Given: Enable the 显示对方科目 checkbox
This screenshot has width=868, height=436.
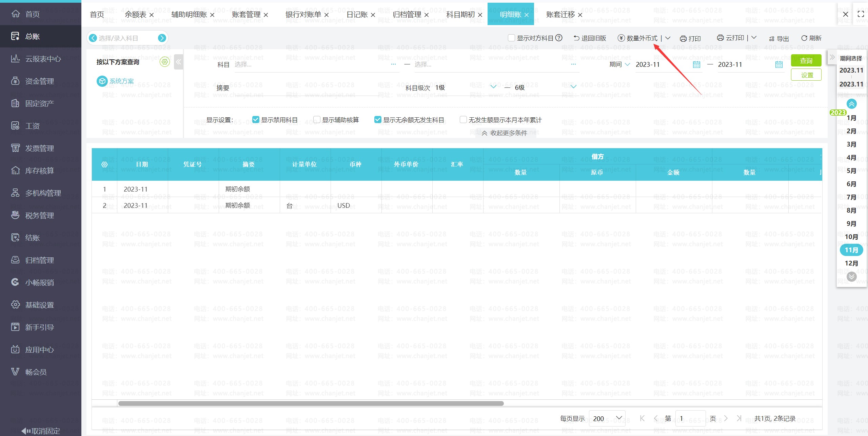Looking at the screenshot, I should pos(512,38).
